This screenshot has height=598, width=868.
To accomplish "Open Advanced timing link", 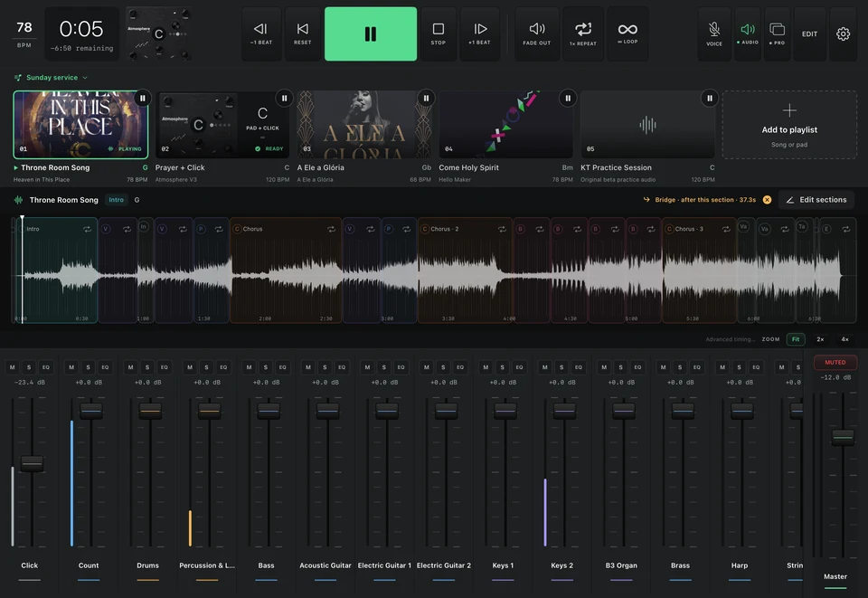I will pyautogui.click(x=730, y=339).
